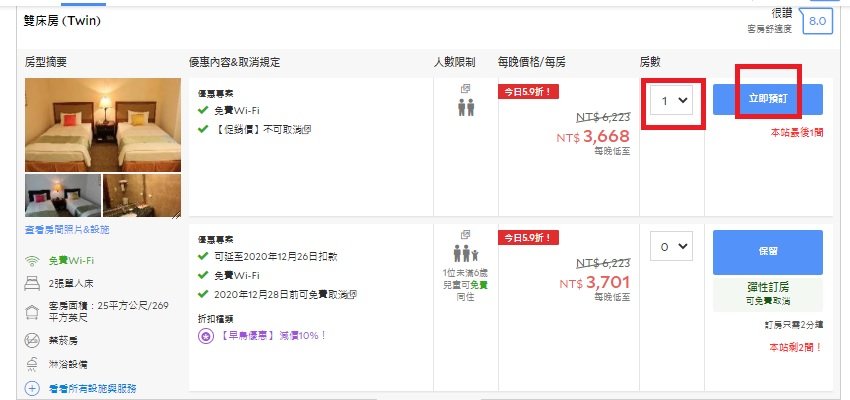
Task: Click the 1位未滿6歲兒童可免費同住 child policy note
Action: [466, 285]
